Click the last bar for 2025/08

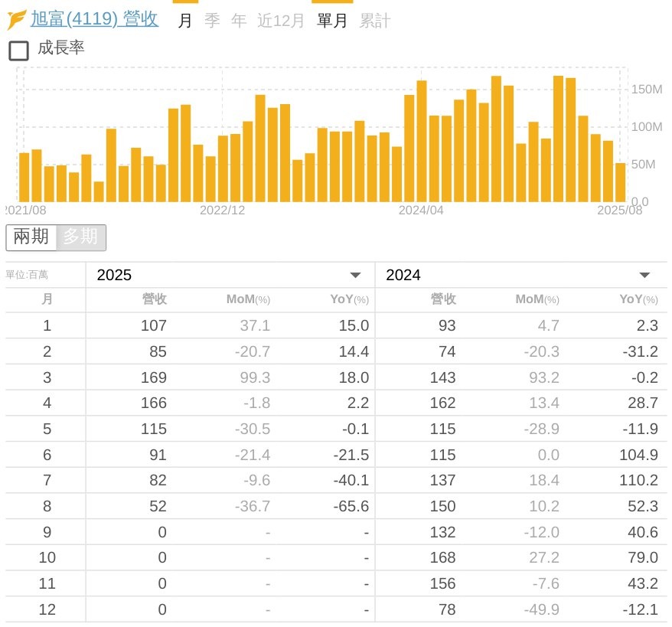tap(620, 182)
